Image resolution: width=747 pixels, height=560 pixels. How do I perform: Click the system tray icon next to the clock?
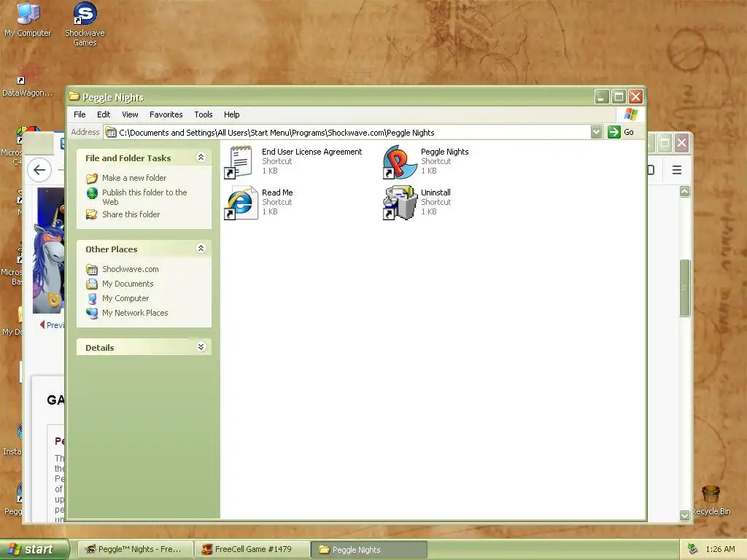(x=693, y=549)
